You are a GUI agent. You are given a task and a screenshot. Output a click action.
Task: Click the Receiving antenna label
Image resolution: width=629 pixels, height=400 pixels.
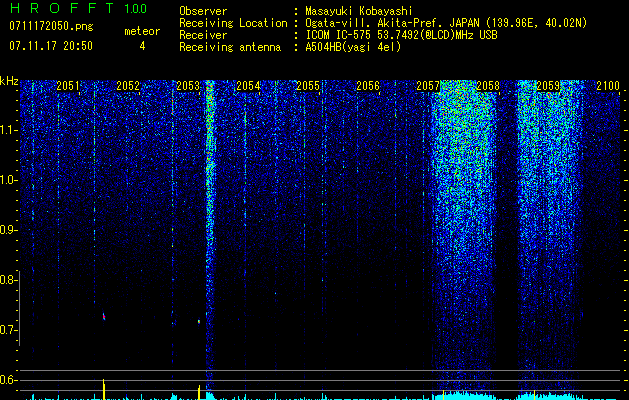pyautogui.click(x=230, y=47)
